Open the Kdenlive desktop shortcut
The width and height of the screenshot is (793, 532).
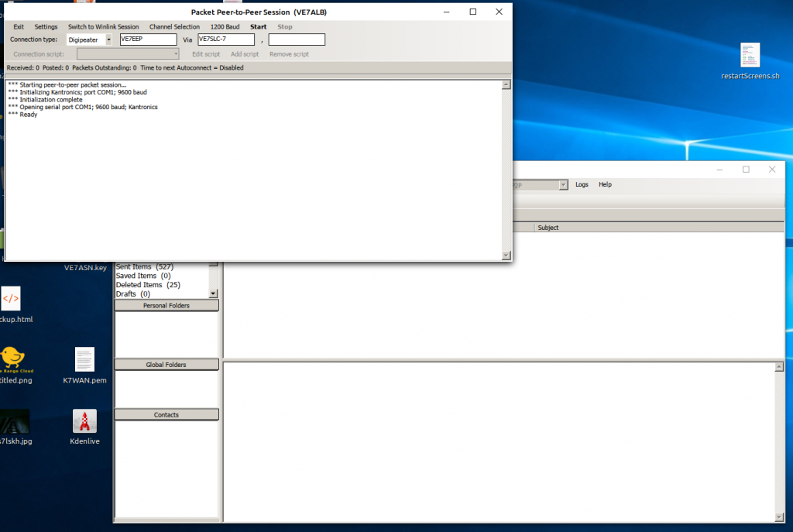coord(84,421)
